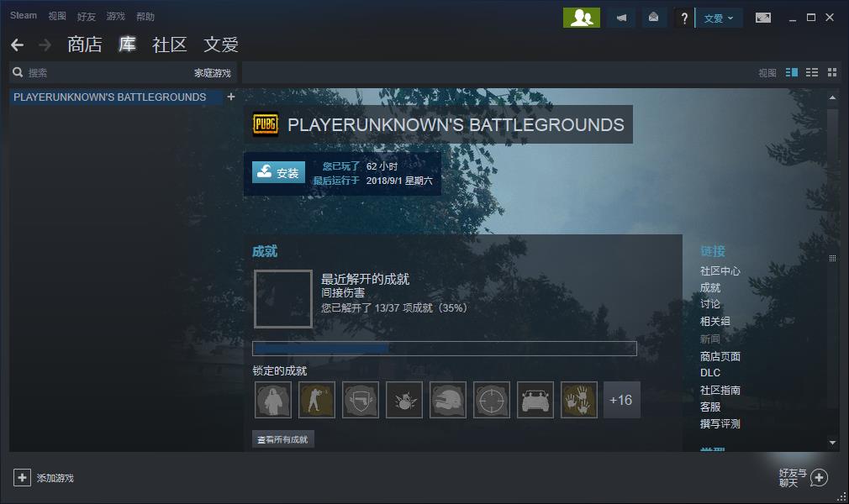Viewport: 849px width, 504px height.
Task: Maximize the Steam window
Action: click(810, 18)
